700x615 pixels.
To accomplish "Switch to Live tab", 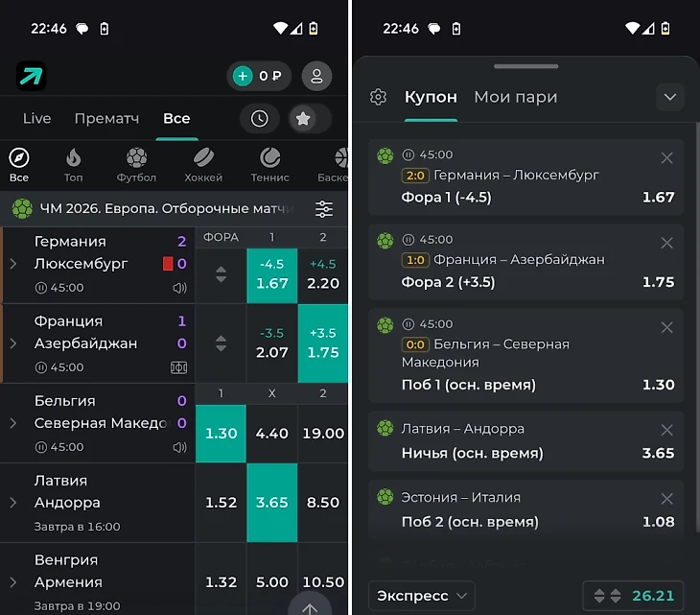I will point(36,118).
